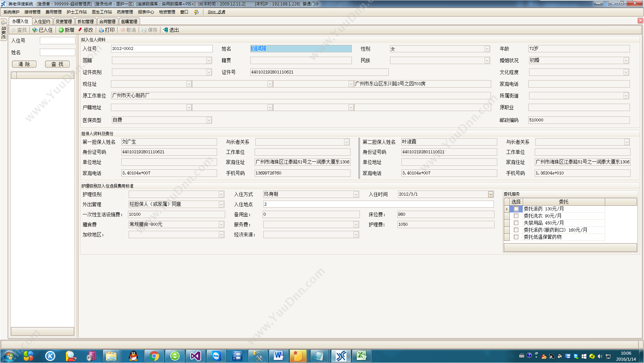Click the 第一担保人姓名 field 刘广生
The height and width of the screenshot is (363, 644).
coord(169,142)
